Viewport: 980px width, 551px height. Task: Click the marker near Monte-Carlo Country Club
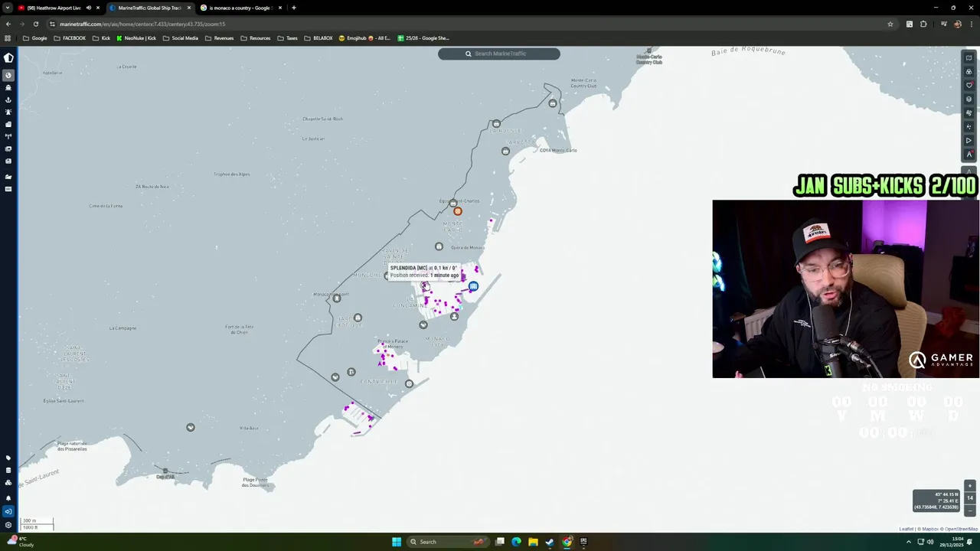click(649, 52)
